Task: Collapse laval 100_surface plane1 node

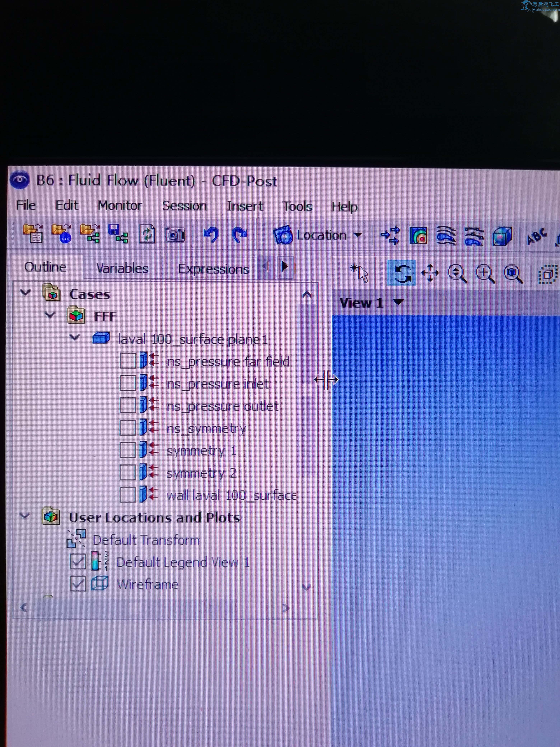Action: 75,337
